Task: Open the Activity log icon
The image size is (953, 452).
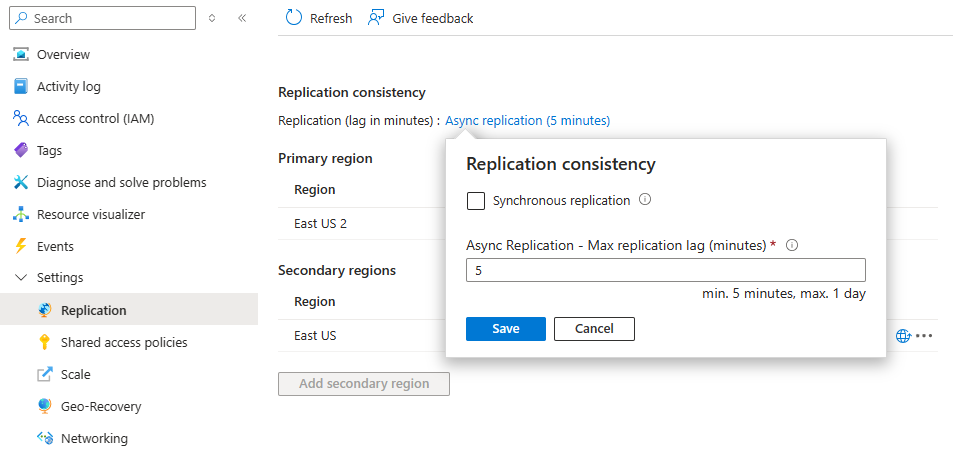Action: pyautogui.click(x=21, y=87)
